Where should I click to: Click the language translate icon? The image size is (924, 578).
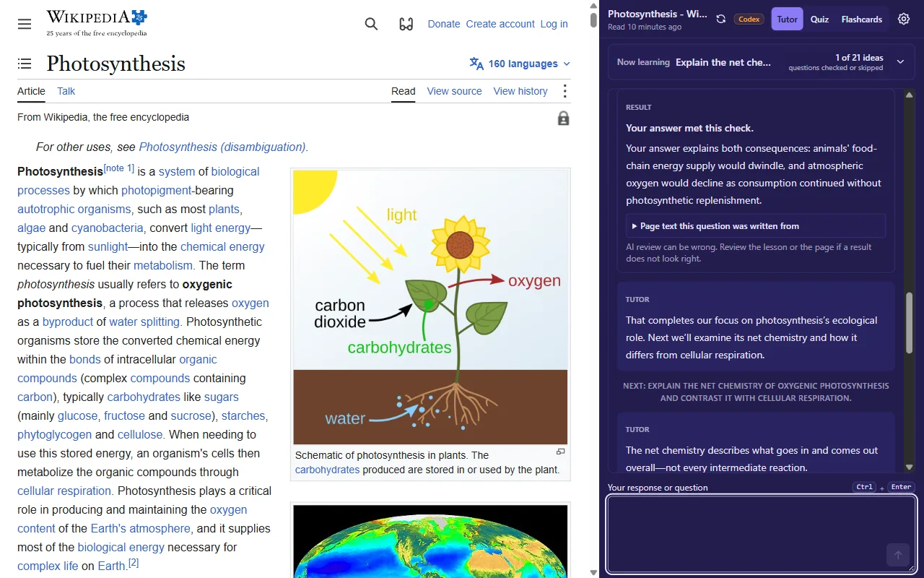click(x=476, y=64)
